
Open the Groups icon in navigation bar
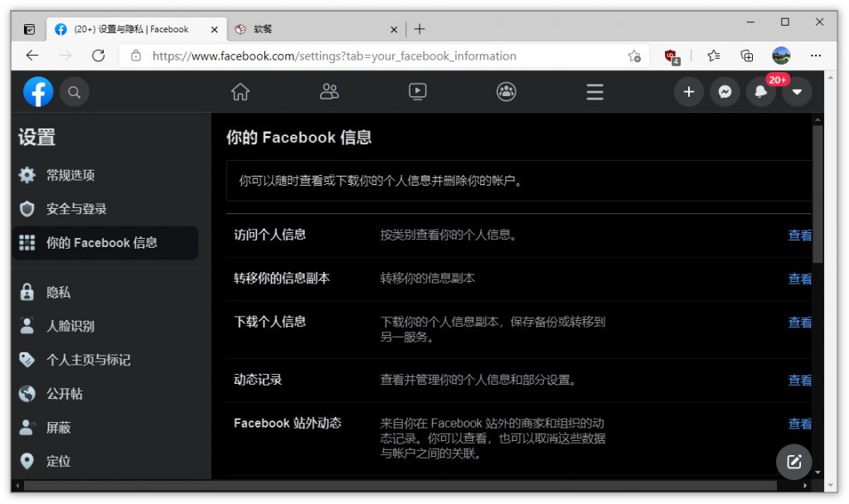[x=506, y=92]
